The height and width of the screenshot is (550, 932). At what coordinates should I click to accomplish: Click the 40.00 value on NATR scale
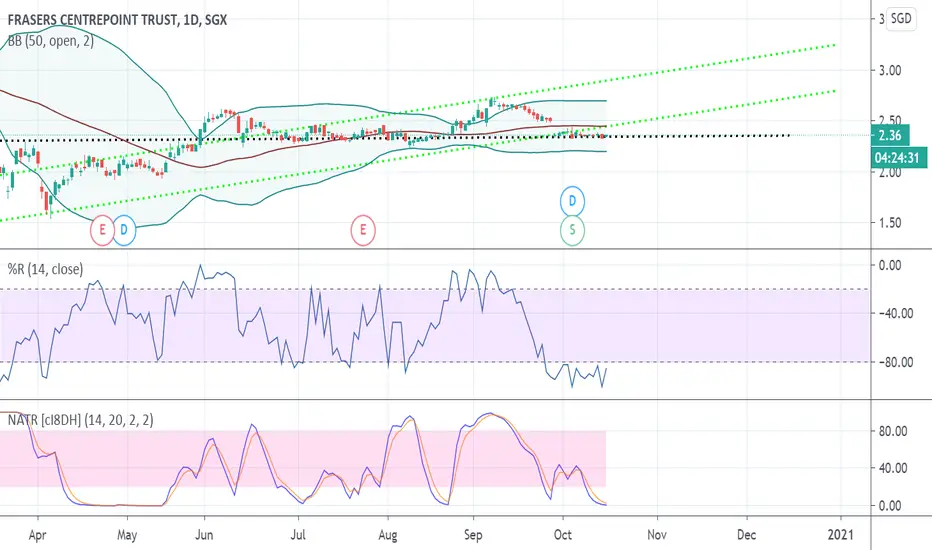point(893,469)
